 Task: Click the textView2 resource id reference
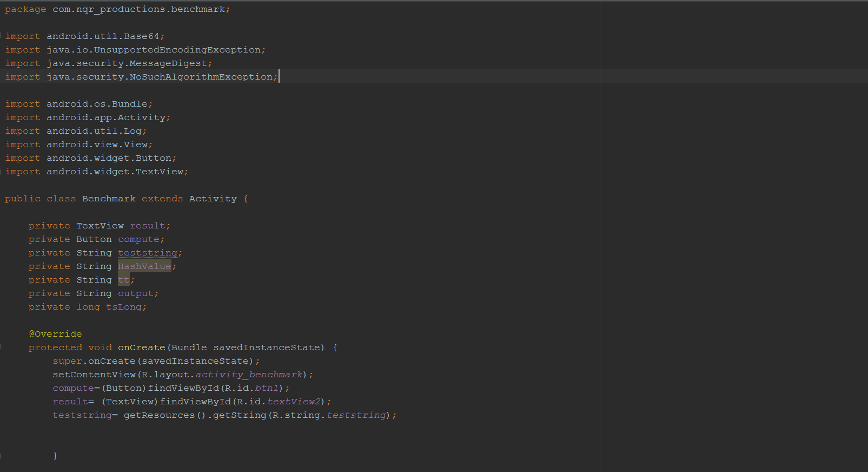point(294,402)
